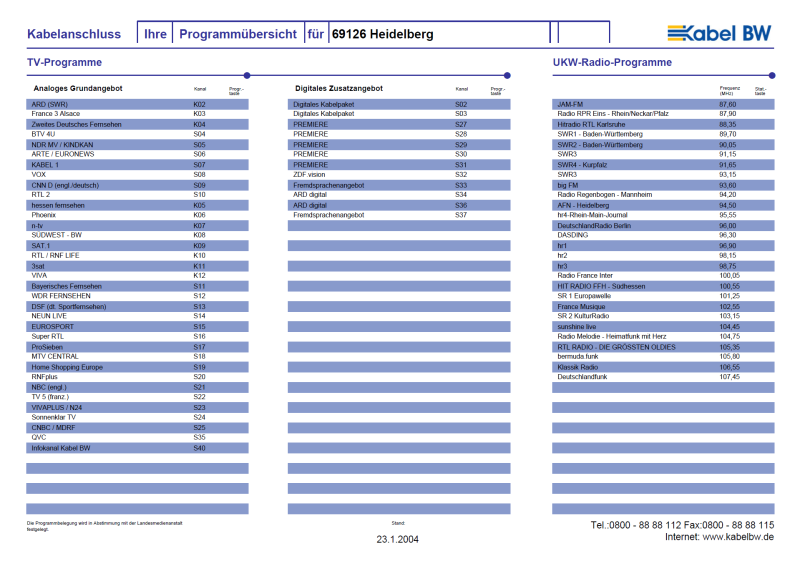Select the Phoenix channel
The width and height of the screenshot is (800, 566).
pos(137,215)
